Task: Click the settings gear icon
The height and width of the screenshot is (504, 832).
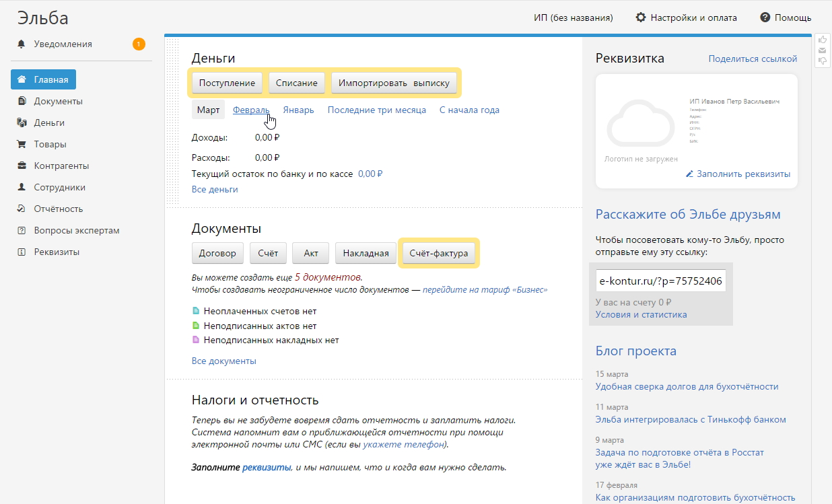Action: click(641, 17)
